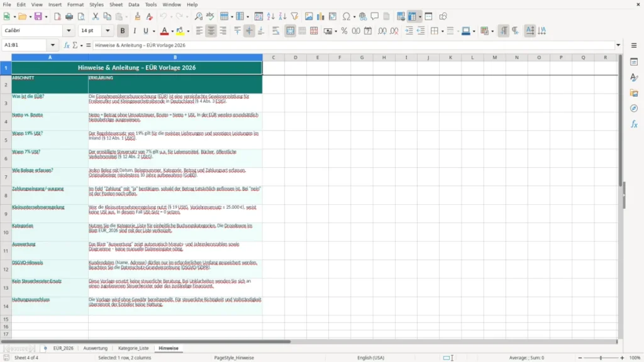This screenshot has width=644, height=362.
Task: Open the Sheet menu
Action: click(116, 4)
